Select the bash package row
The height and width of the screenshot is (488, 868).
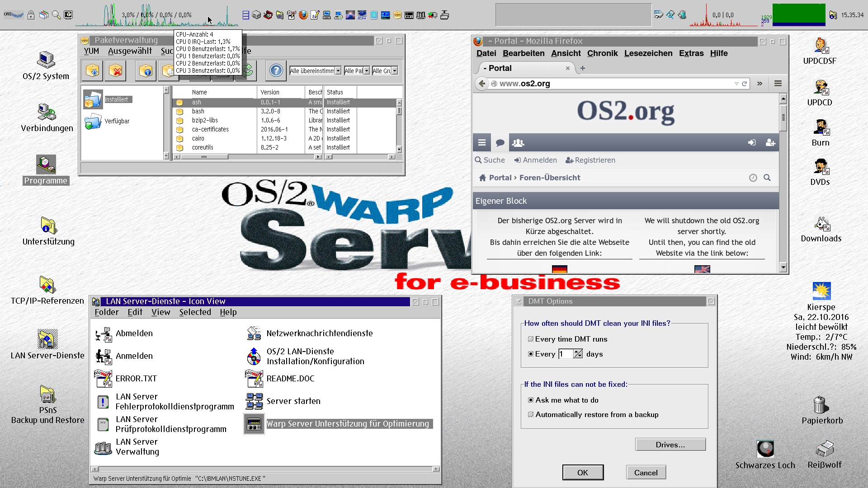click(285, 111)
